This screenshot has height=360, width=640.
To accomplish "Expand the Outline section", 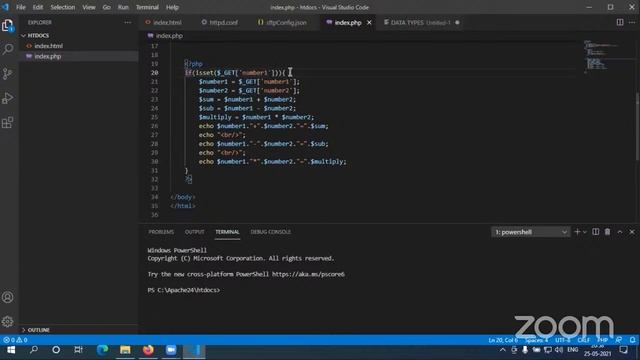I will [39, 330].
